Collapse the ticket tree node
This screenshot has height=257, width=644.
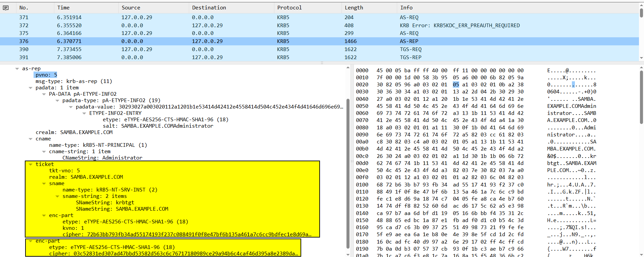(x=31, y=164)
